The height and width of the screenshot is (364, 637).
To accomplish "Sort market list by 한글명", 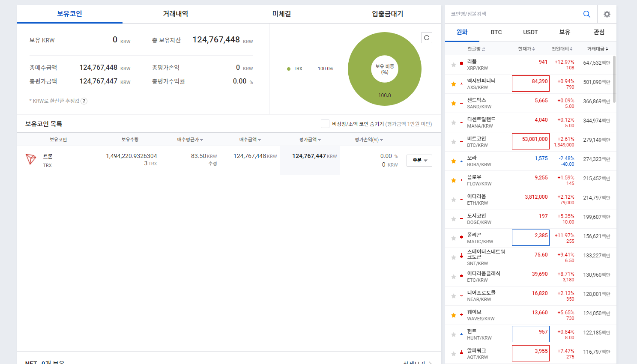I will 476,49.
